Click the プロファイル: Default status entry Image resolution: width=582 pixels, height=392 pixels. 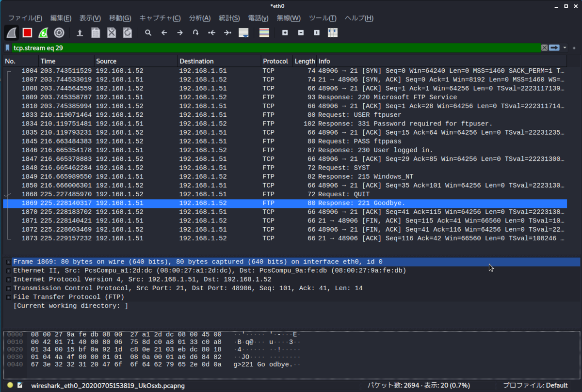pyautogui.click(x=535, y=385)
